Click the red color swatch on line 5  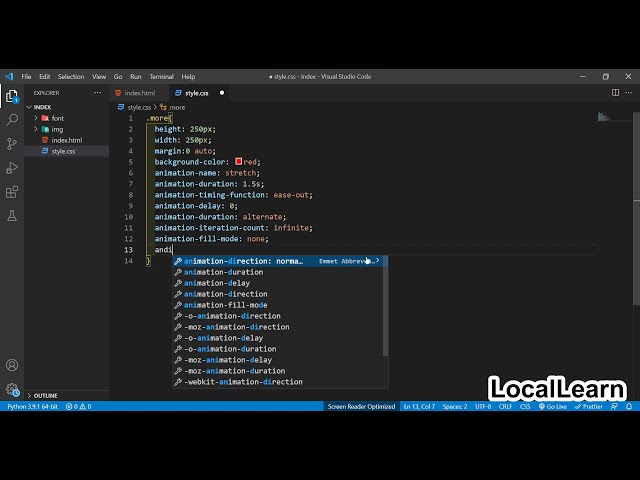point(239,162)
